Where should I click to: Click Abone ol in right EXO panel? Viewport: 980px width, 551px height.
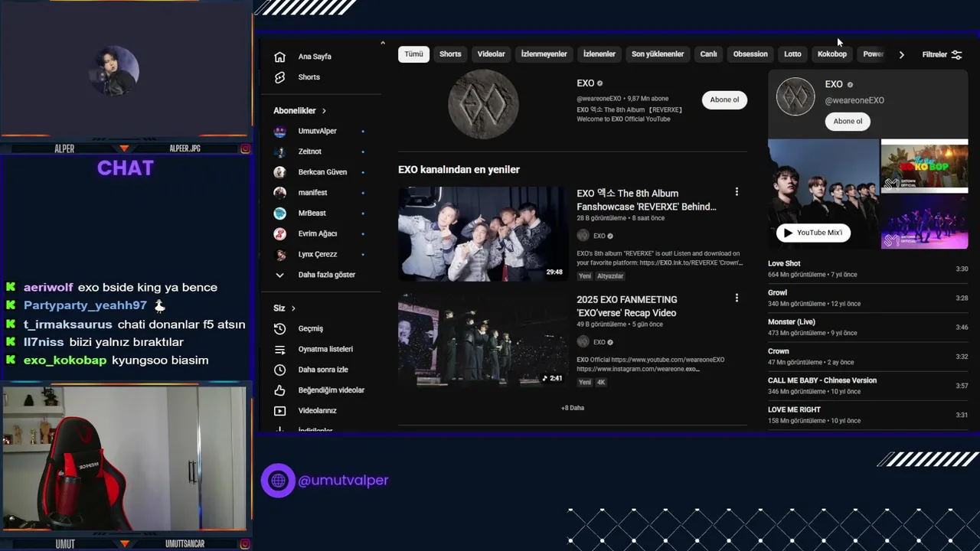(x=848, y=122)
